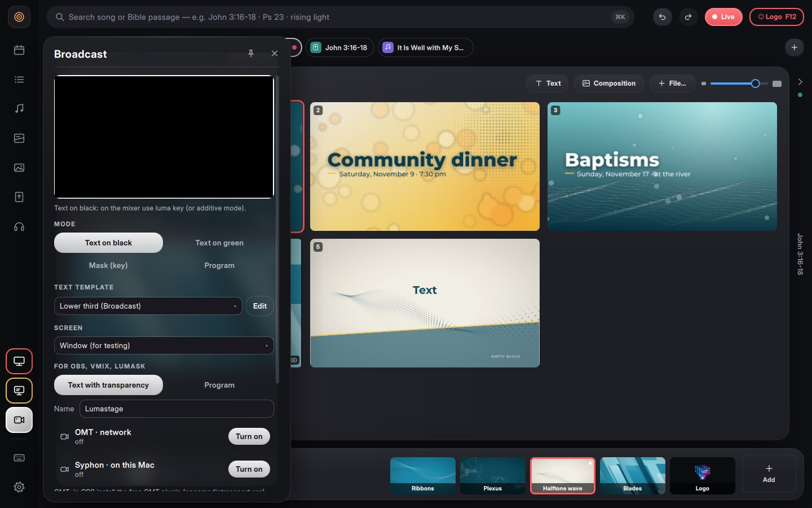Open the media image icon in sidebar

click(19, 168)
